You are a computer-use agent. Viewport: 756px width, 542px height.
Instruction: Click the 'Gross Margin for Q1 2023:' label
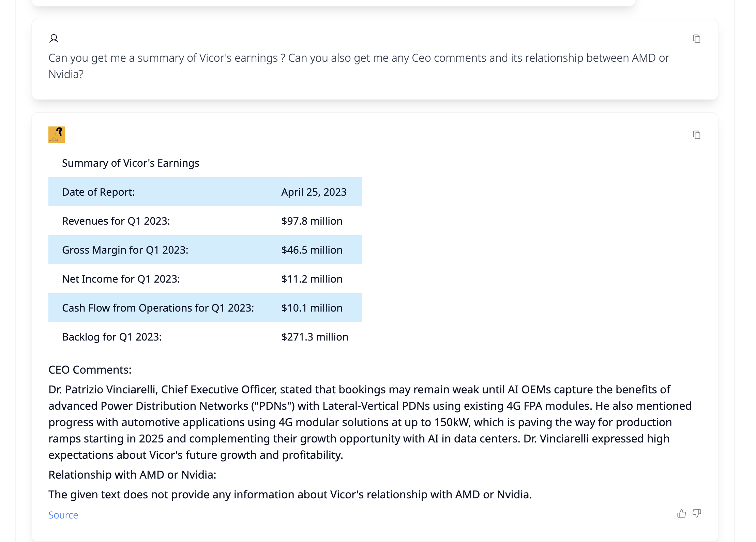click(x=125, y=250)
